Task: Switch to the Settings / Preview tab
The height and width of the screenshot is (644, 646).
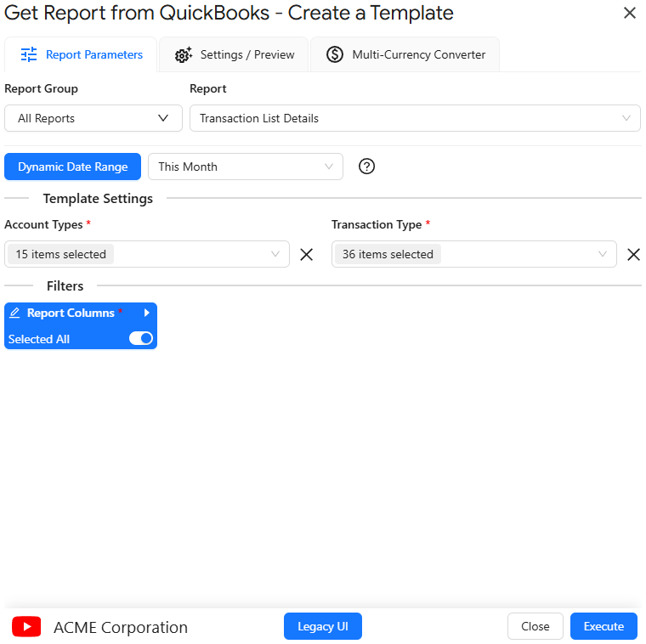Action: [234, 54]
